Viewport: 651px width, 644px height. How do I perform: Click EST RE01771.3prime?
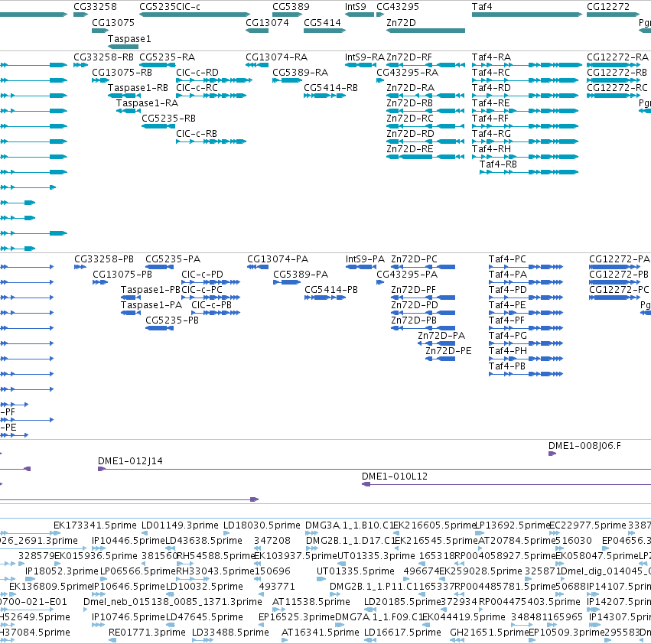click(147, 633)
